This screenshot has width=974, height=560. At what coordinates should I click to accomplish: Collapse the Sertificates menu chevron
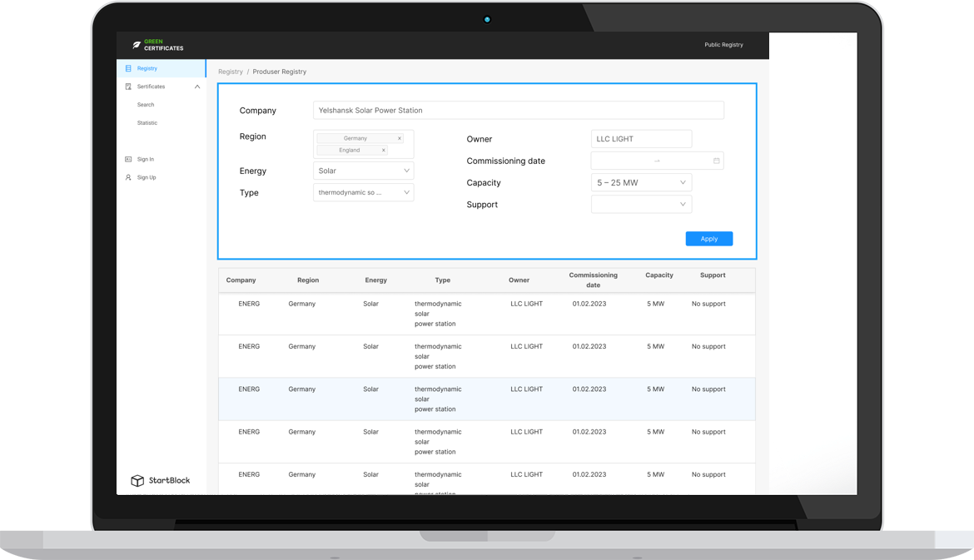[x=197, y=87]
